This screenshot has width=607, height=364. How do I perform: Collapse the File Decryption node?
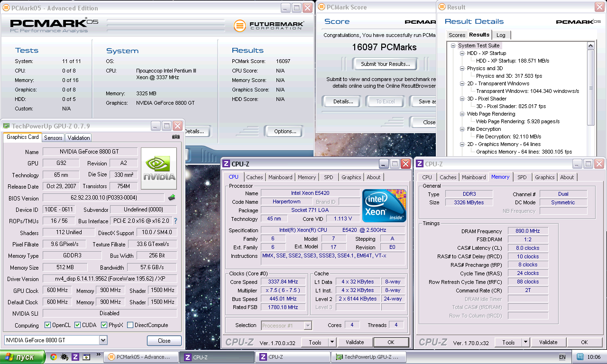pyautogui.click(x=462, y=129)
